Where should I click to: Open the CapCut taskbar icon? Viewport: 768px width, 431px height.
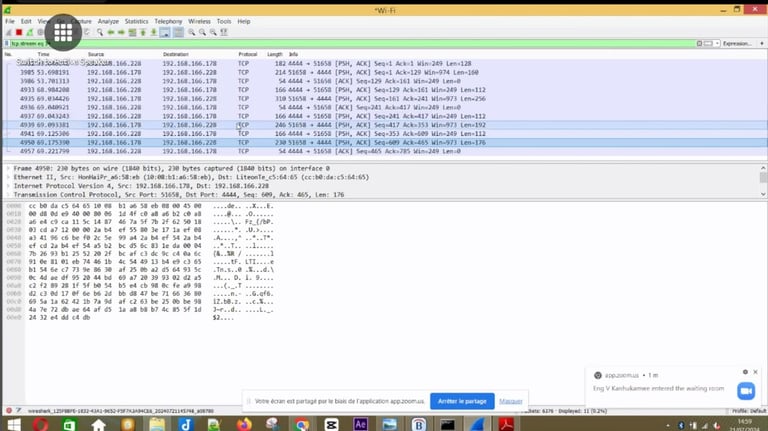[332, 425]
